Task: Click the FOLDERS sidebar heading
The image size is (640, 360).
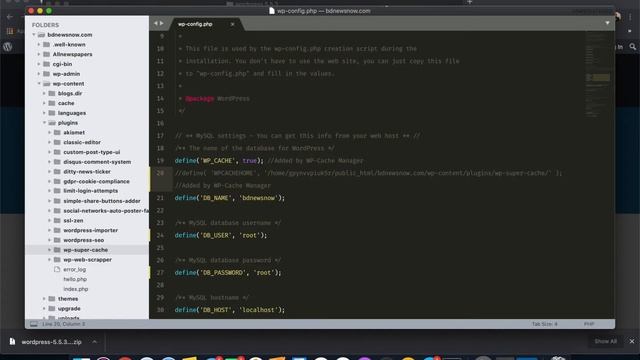Action: coord(45,25)
